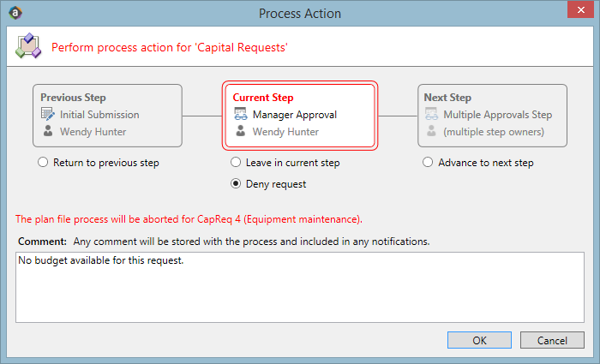Click the person icon in the Current Step box

click(240, 131)
